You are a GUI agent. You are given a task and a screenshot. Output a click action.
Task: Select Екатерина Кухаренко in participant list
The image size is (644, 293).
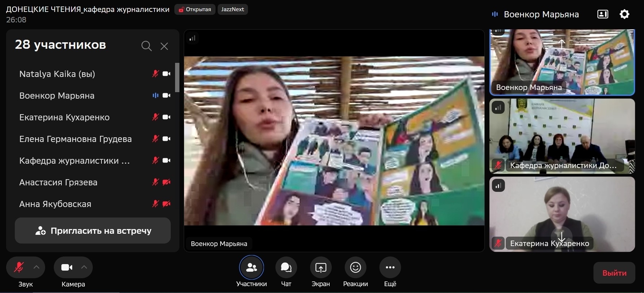(x=64, y=117)
